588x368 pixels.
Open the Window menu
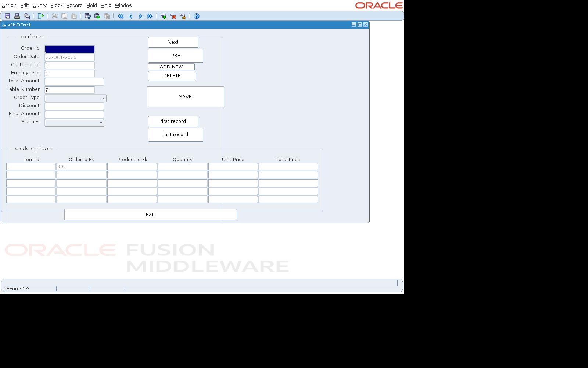(123, 6)
